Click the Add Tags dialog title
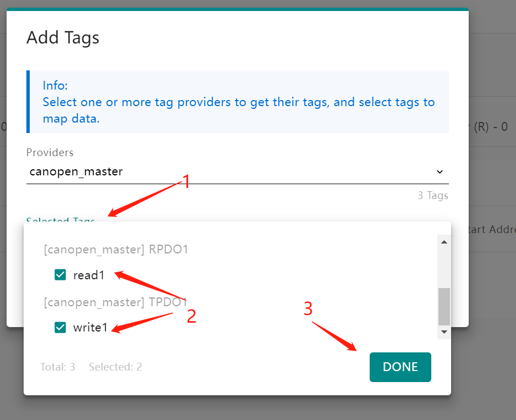This screenshot has width=516, height=420. (63, 37)
